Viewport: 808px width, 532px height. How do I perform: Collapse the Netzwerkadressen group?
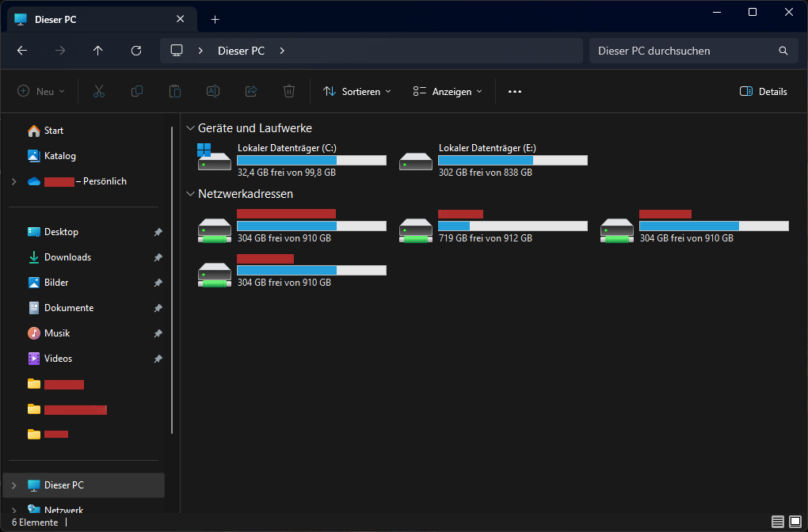[190, 194]
